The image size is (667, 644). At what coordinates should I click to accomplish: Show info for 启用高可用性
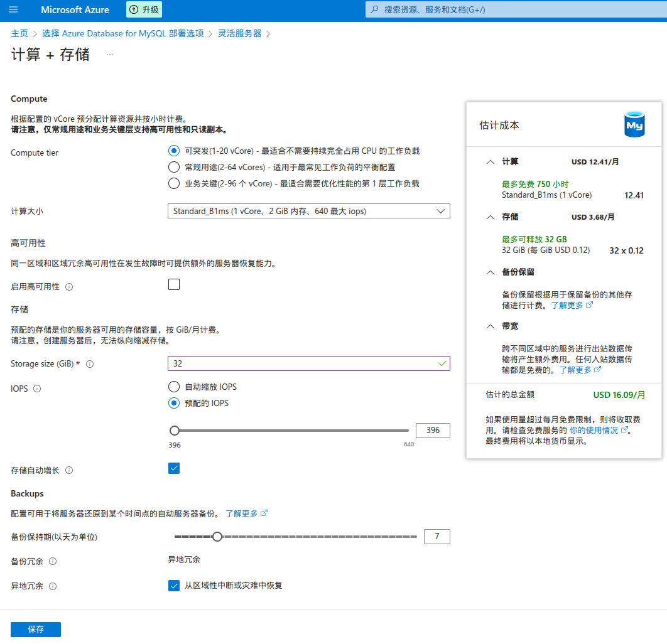pyautogui.click(x=69, y=287)
